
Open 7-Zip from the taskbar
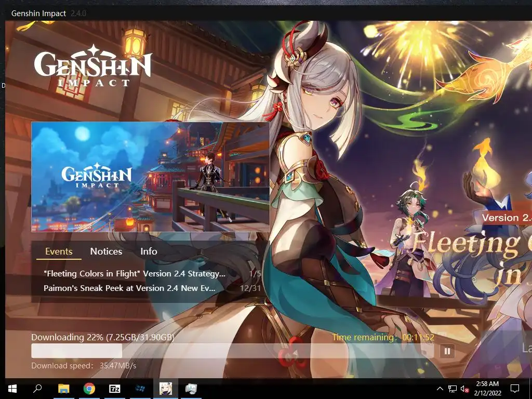pyautogui.click(x=115, y=389)
